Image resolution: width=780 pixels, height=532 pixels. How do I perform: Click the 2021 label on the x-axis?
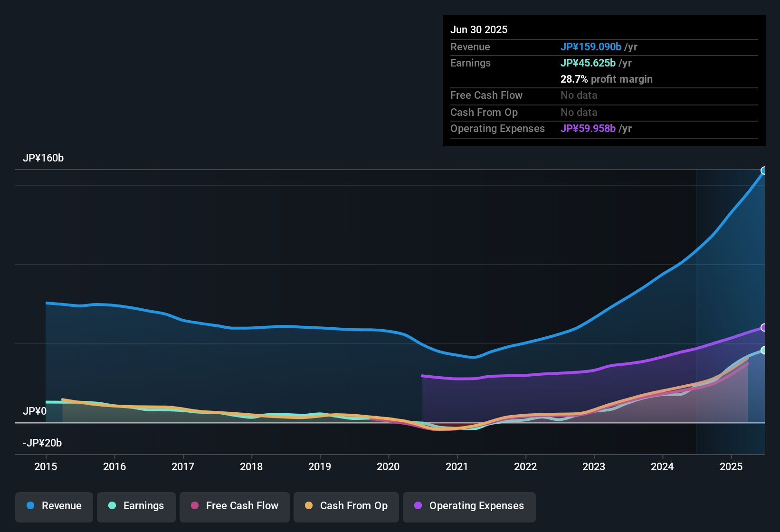[x=457, y=467]
